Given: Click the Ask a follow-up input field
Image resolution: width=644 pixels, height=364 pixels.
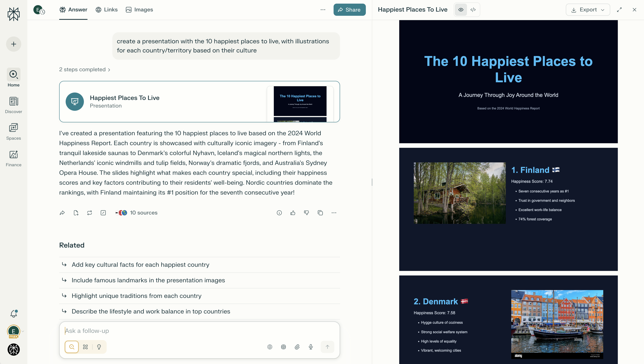Looking at the screenshot, I should click(199, 331).
